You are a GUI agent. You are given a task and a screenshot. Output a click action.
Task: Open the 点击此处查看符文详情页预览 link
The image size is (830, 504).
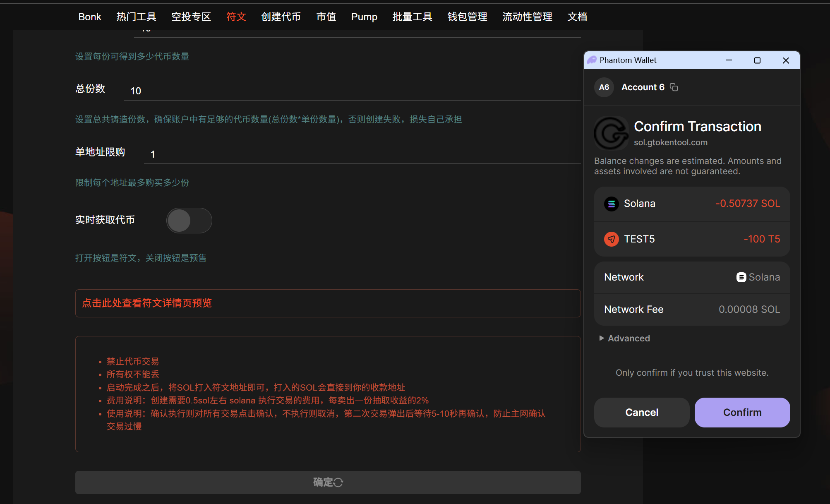(147, 303)
